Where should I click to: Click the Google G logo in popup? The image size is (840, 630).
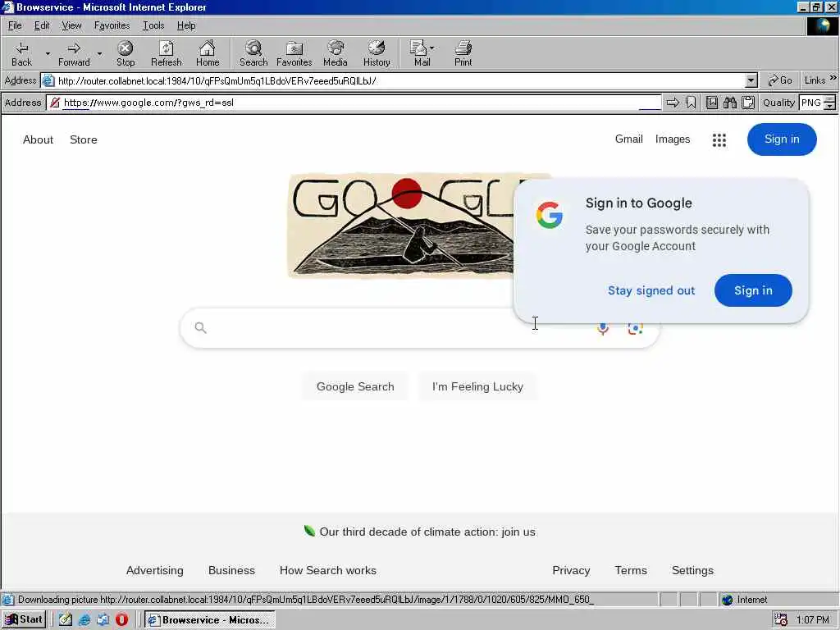[550, 215]
